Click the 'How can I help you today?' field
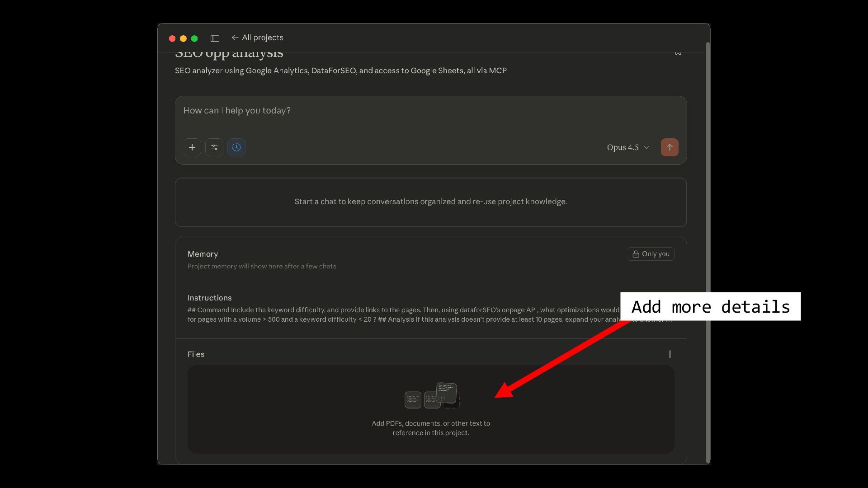The height and width of the screenshot is (488, 868). (x=429, y=111)
